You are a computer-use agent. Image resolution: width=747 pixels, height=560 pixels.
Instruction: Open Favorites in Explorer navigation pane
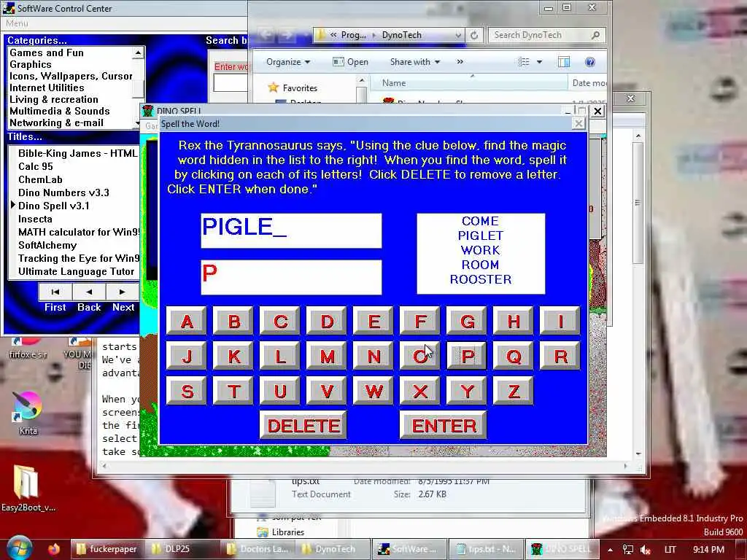tap(300, 88)
